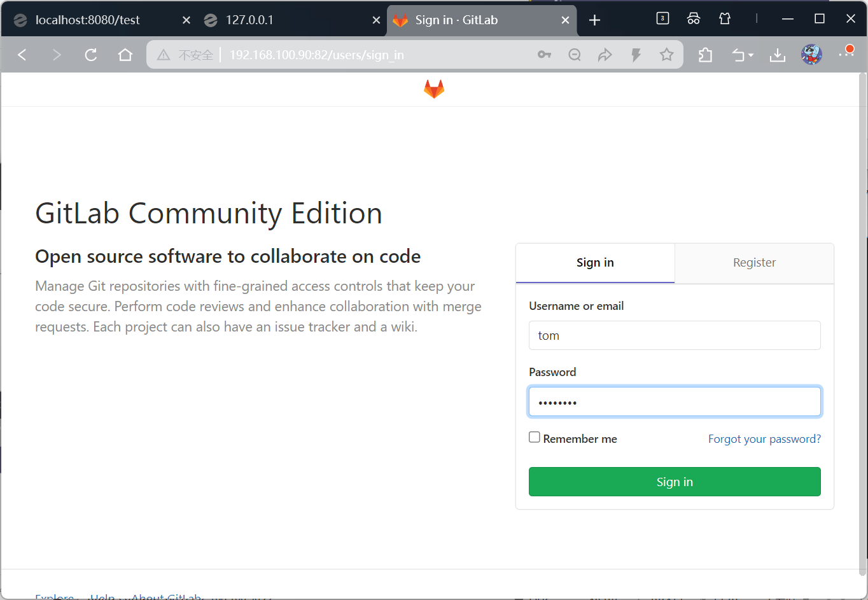Click the GitLab fox logo in header

click(x=434, y=89)
